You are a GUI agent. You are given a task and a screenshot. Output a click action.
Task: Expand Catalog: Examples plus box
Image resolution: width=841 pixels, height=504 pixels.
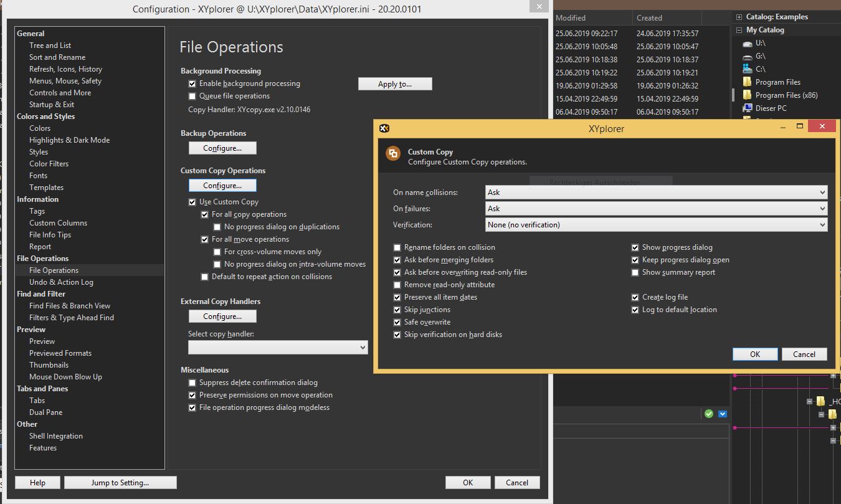coord(739,17)
